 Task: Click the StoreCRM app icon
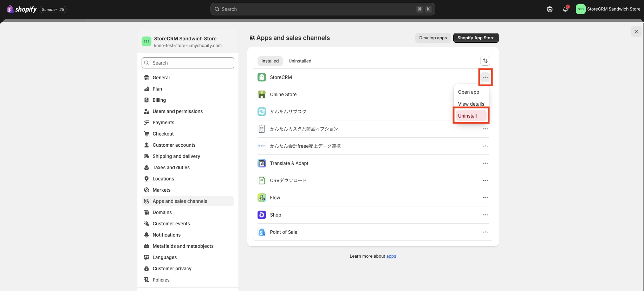262,77
